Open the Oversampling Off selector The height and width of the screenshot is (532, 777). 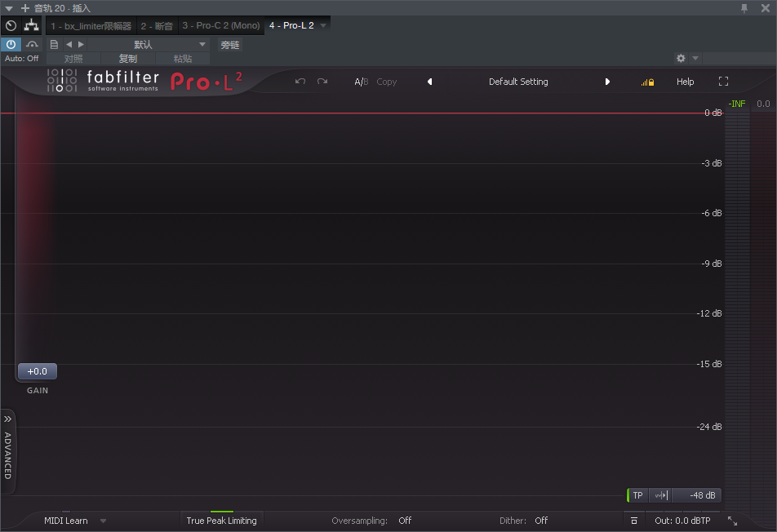click(x=405, y=521)
